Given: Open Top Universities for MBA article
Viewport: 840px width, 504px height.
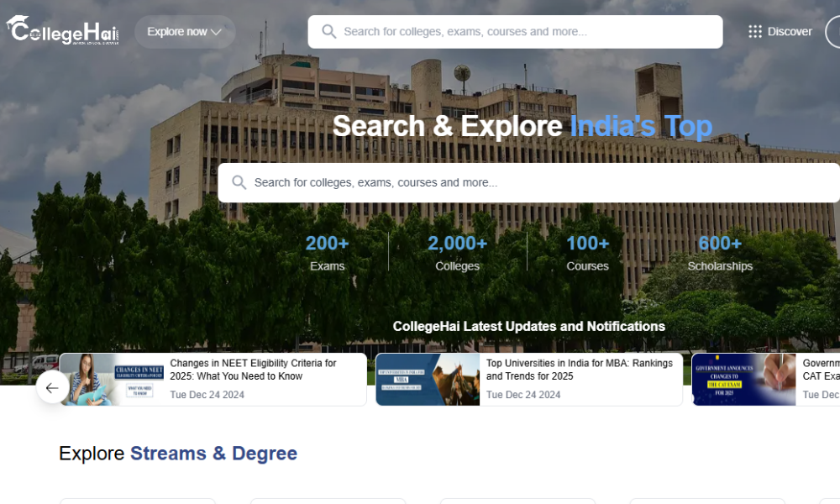Looking at the screenshot, I should [x=529, y=379].
